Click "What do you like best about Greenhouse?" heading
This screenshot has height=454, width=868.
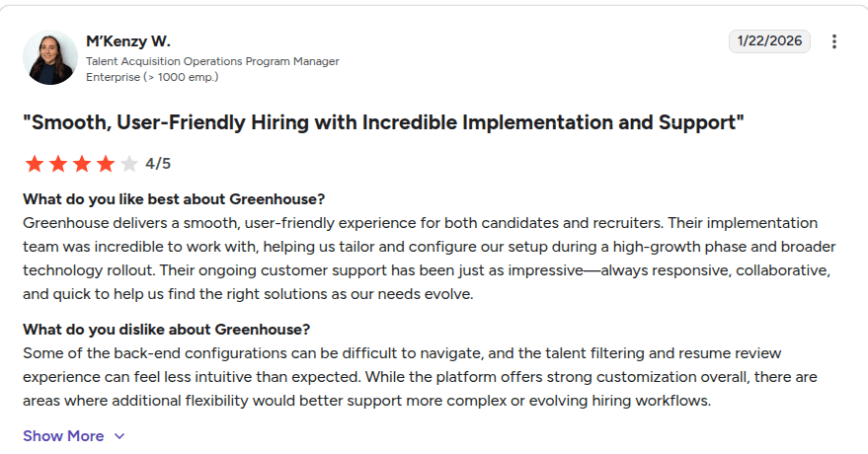[174, 198]
